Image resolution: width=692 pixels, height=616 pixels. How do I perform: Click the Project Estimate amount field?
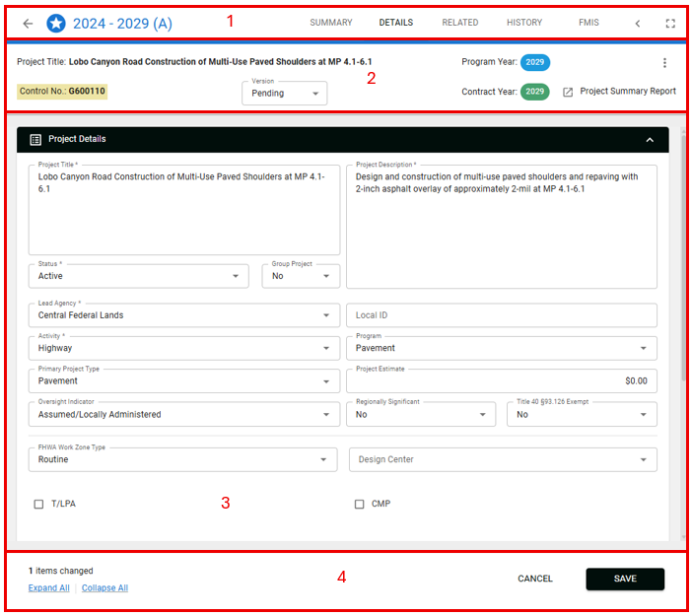pyautogui.click(x=502, y=380)
